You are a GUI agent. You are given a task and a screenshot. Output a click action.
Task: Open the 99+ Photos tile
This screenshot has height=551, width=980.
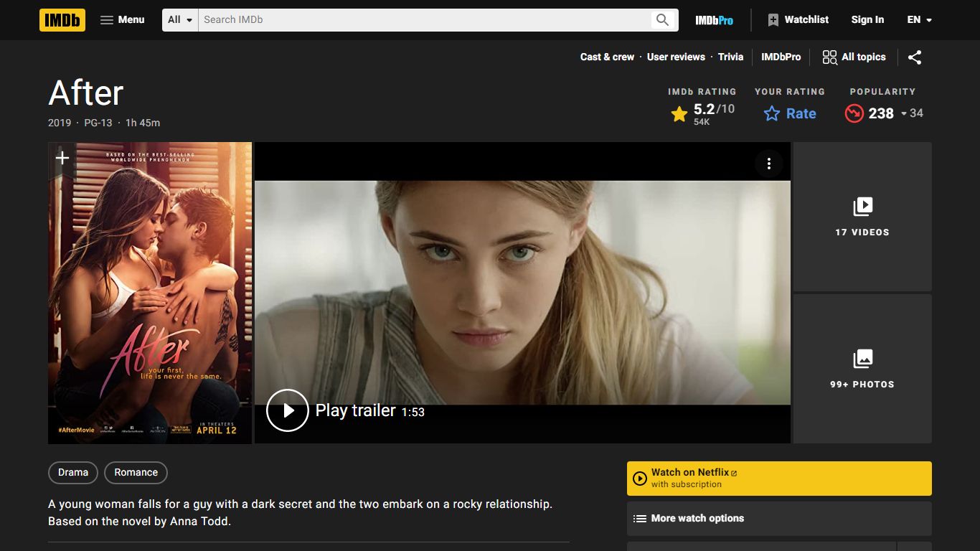(862, 369)
